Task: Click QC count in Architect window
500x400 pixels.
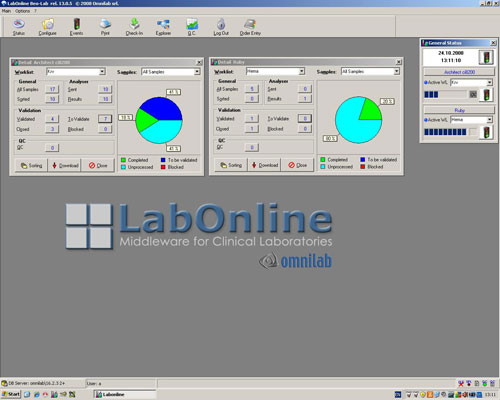Action: [x=52, y=148]
